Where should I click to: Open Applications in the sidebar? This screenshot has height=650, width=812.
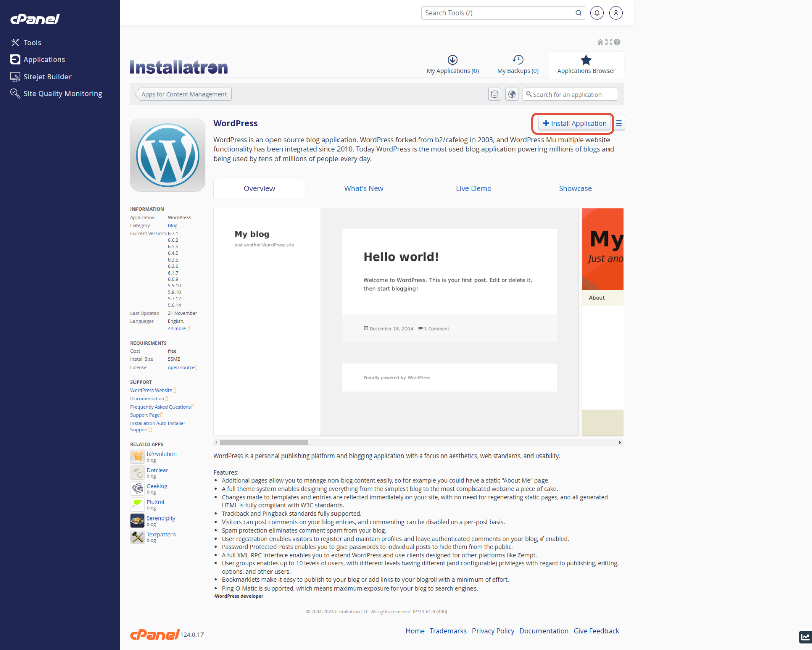tap(38, 59)
